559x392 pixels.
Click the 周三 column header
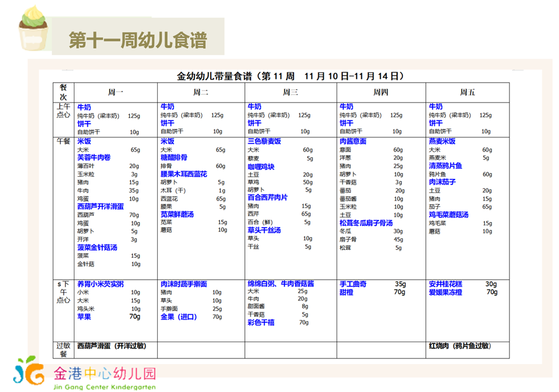290,92
